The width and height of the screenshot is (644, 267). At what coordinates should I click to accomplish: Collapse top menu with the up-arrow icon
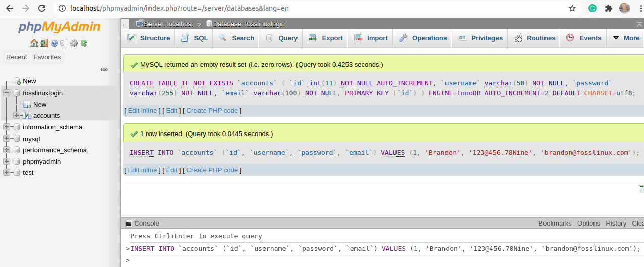click(640, 24)
